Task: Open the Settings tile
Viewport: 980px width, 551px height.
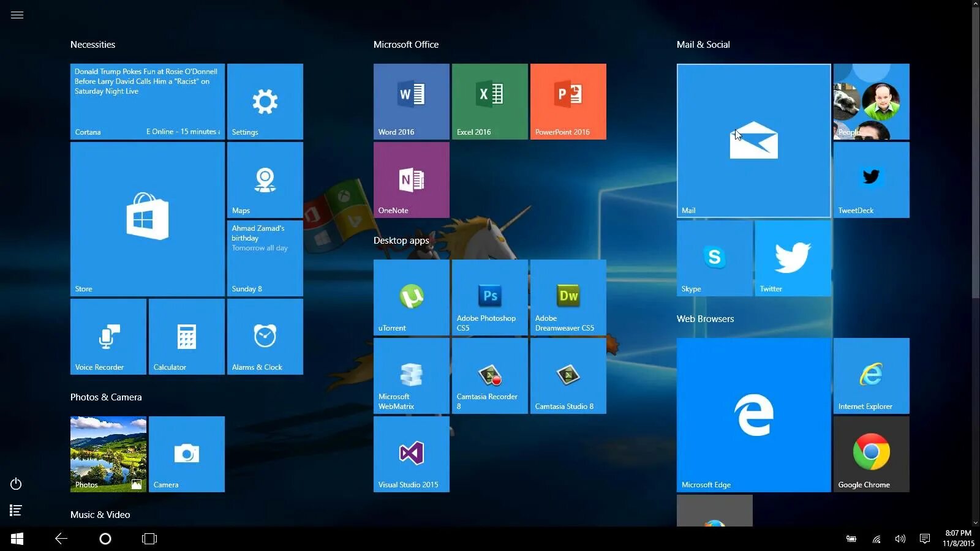Action: 265,102
